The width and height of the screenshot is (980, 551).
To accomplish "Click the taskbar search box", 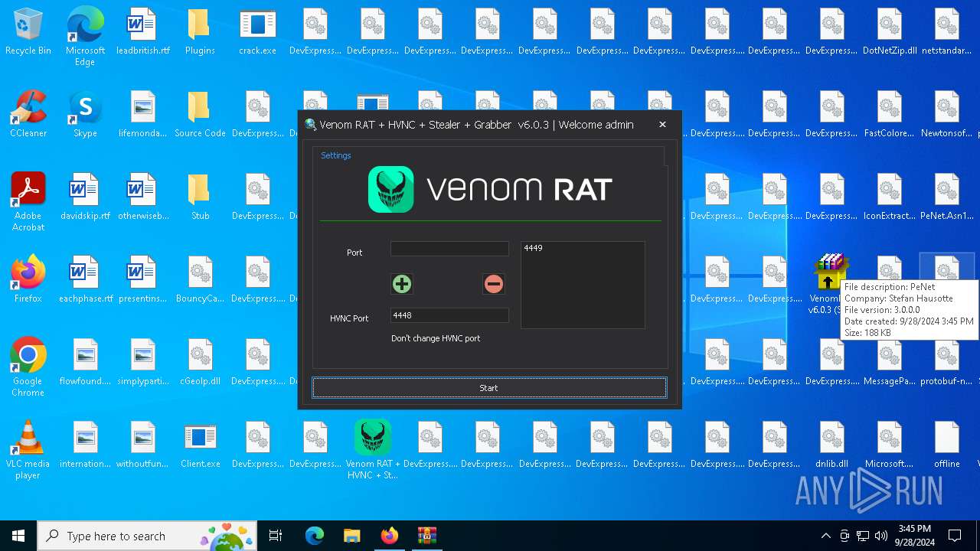I will (149, 536).
